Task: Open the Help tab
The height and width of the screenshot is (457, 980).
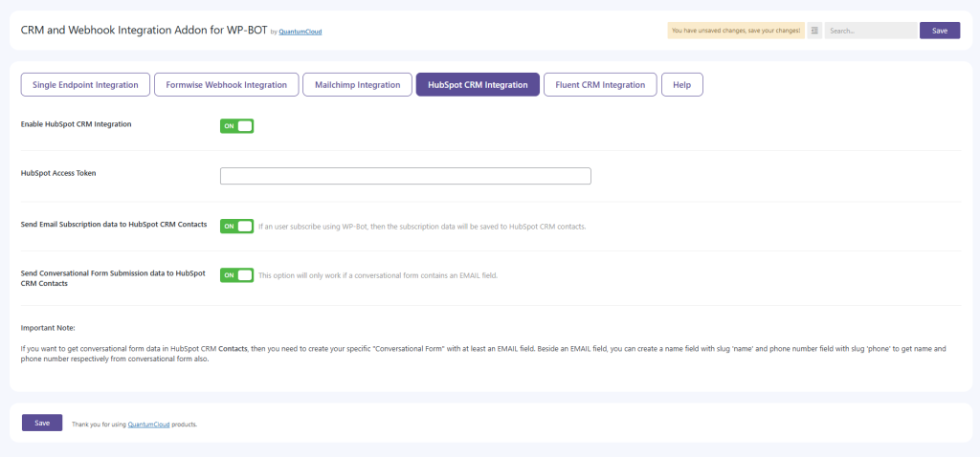Action: click(x=681, y=85)
